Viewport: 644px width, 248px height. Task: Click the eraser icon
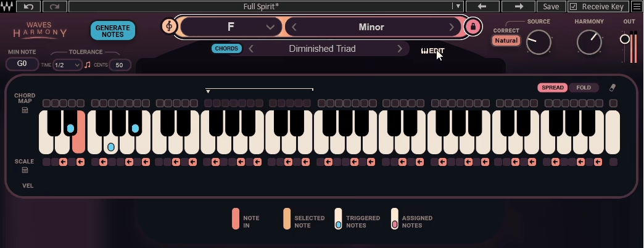click(612, 88)
